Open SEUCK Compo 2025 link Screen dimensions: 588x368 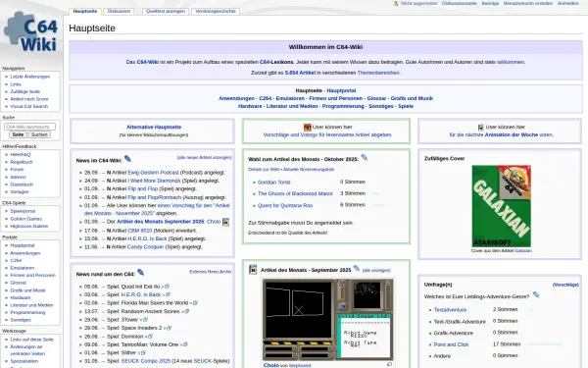[x=146, y=361]
